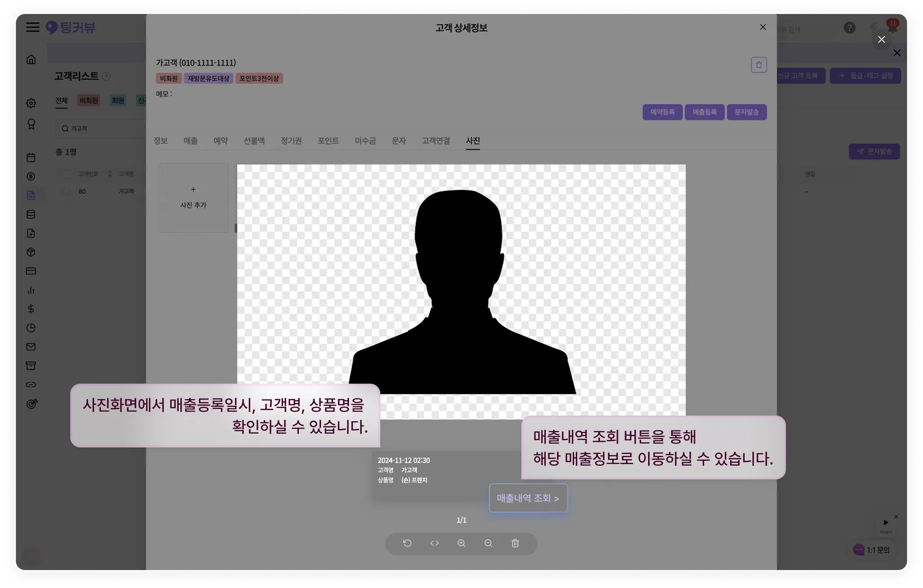Select all customers with the header checkbox
923x588 pixels.
tap(66, 174)
